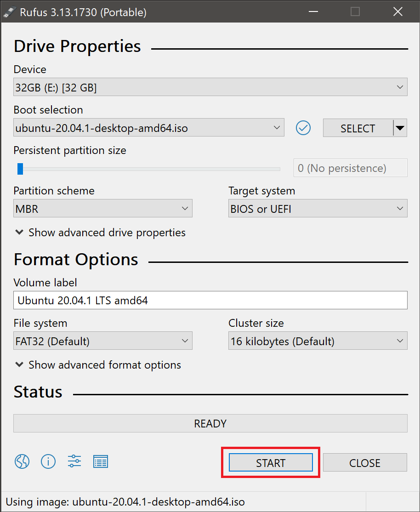Click the ISO checksum checkmark icon
Viewport: 420px width, 512px height.
point(303,128)
